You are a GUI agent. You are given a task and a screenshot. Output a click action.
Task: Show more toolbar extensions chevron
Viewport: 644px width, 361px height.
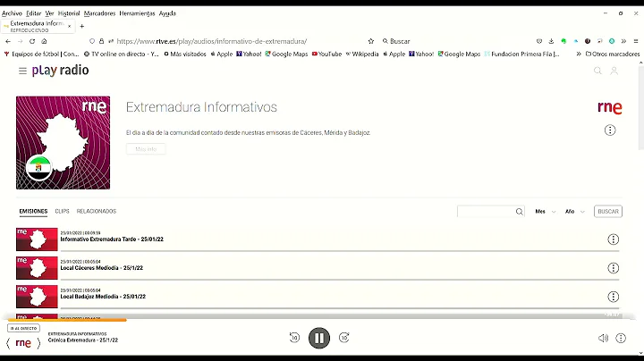tap(623, 41)
